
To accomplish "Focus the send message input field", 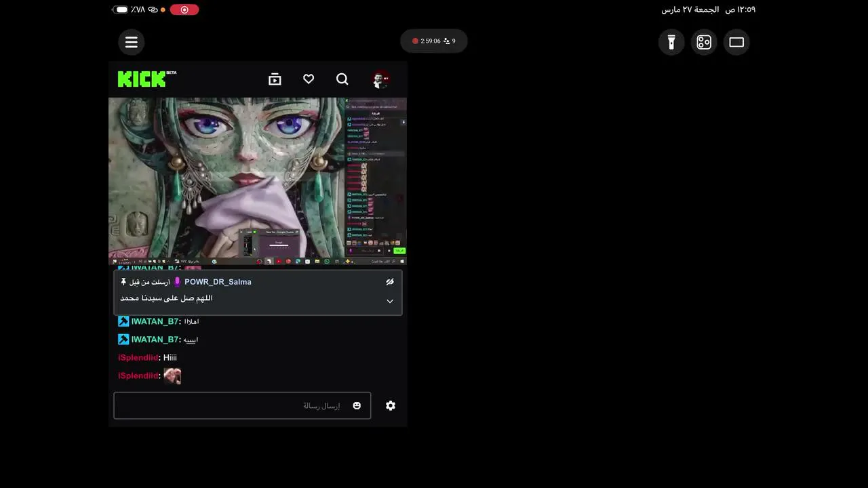I will coord(242,405).
